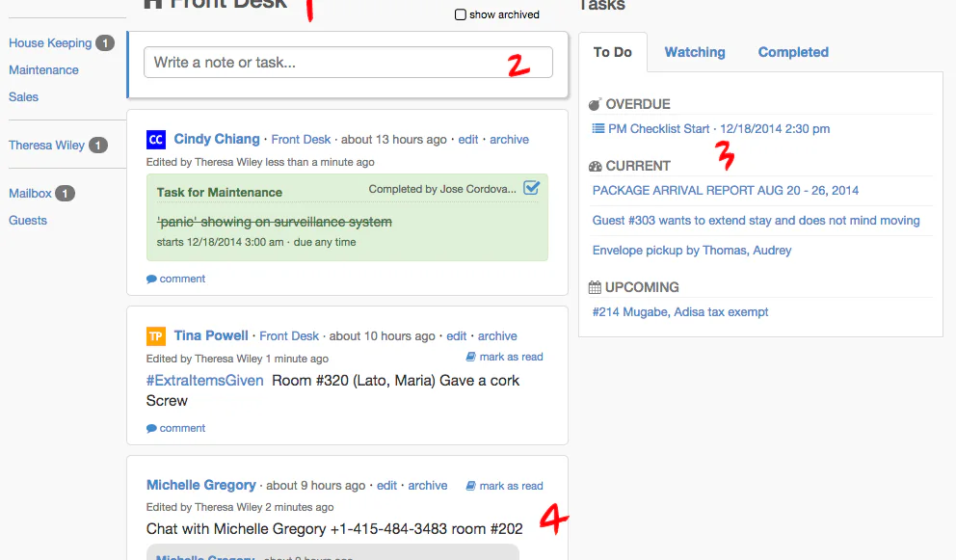Click the comment bubble icon under Cindy Chiang's task
This screenshot has width=956, height=560.
coord(152,279)
